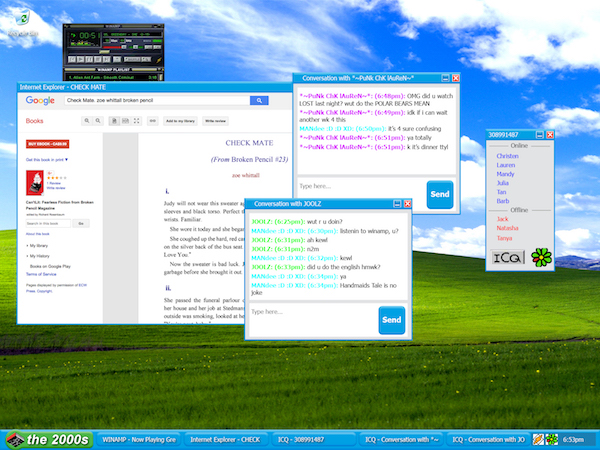
Task: Open Books on Google Play
Action: click(x=50, y=266)
